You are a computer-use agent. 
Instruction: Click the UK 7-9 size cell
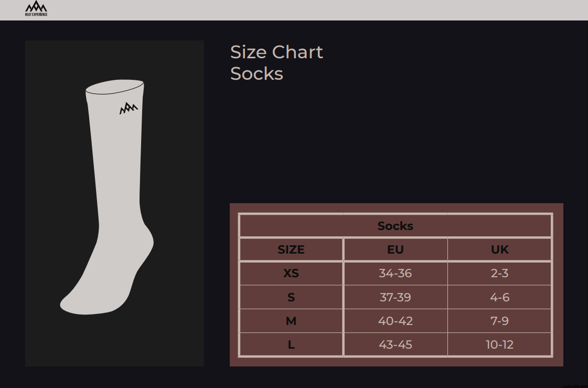[x=499, y=321]
